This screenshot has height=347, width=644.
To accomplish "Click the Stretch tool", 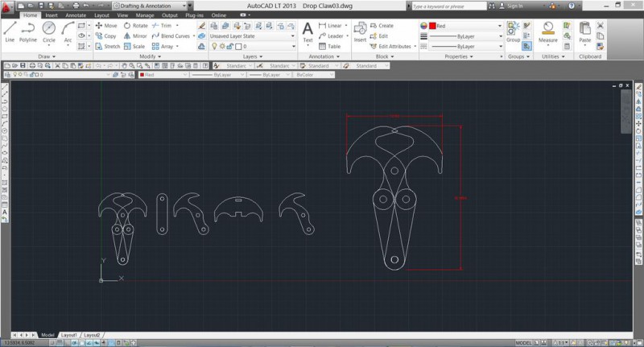I will tap(108, 47).
